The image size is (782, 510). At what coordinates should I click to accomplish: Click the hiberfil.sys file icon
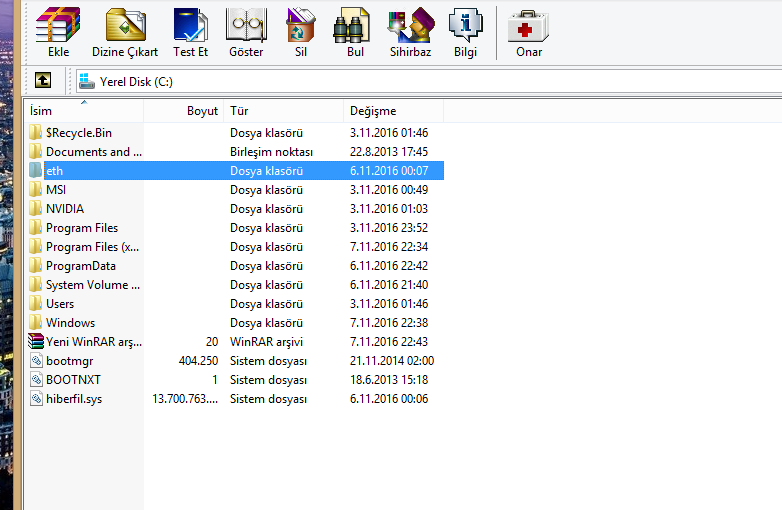pos(36,398)
